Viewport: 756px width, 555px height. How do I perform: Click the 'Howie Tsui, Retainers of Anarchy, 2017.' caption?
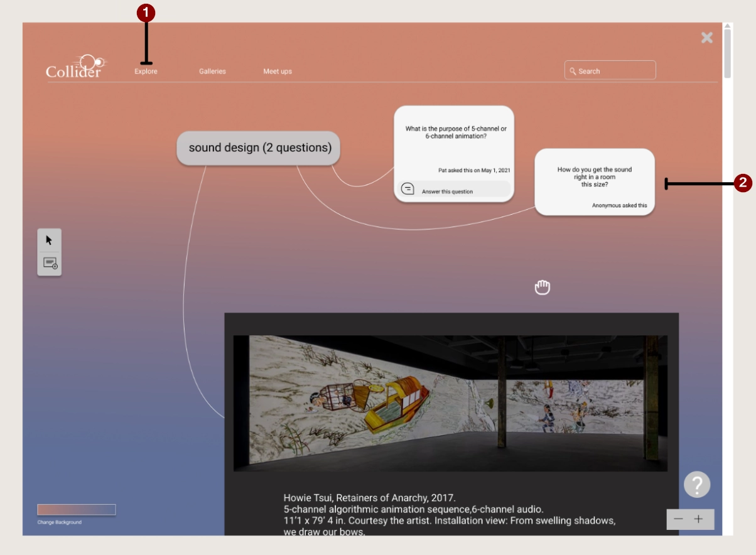click(370, 498)
